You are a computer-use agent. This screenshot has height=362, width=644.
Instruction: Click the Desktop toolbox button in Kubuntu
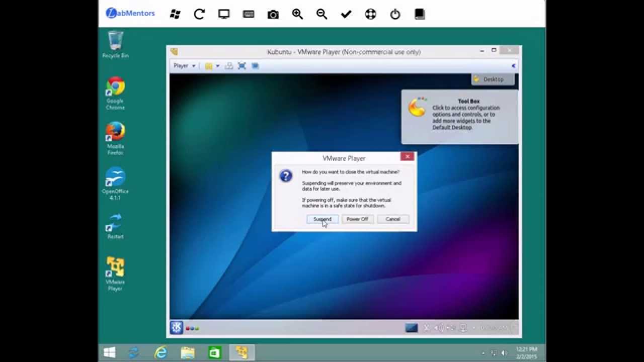494,79
